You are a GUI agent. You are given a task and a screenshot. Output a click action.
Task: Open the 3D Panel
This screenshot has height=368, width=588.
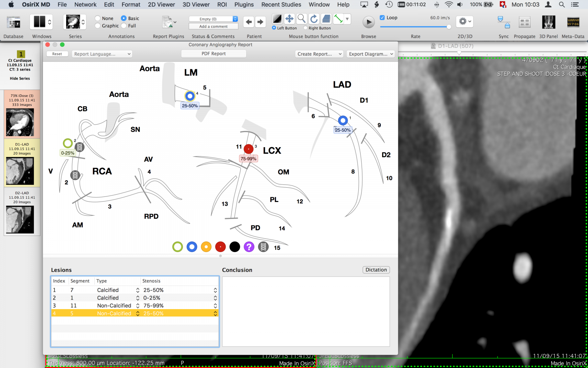(548, 22)
